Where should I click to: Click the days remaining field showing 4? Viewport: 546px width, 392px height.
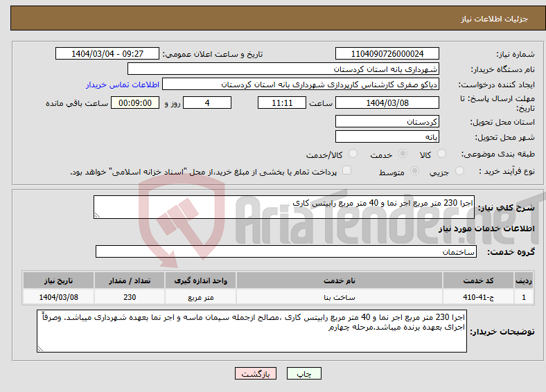pyautogui.click(x=207, y=103)
